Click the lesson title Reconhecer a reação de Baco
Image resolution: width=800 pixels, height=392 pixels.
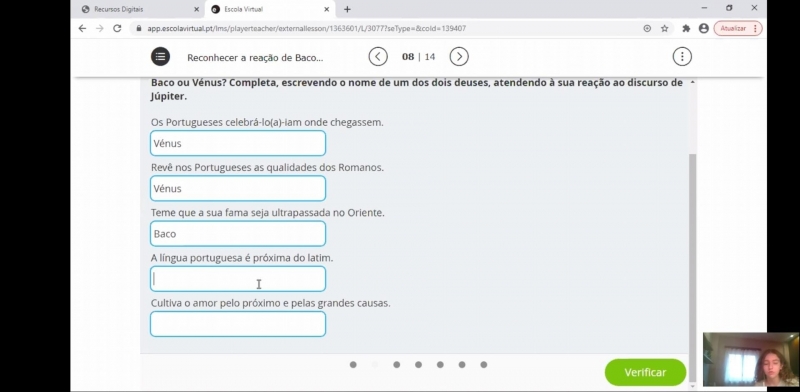click(x=255, y=58)
